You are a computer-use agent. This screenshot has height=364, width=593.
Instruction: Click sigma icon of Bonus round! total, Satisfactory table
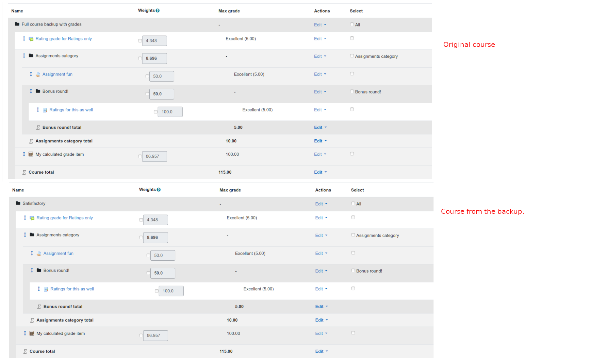point(39,307)
